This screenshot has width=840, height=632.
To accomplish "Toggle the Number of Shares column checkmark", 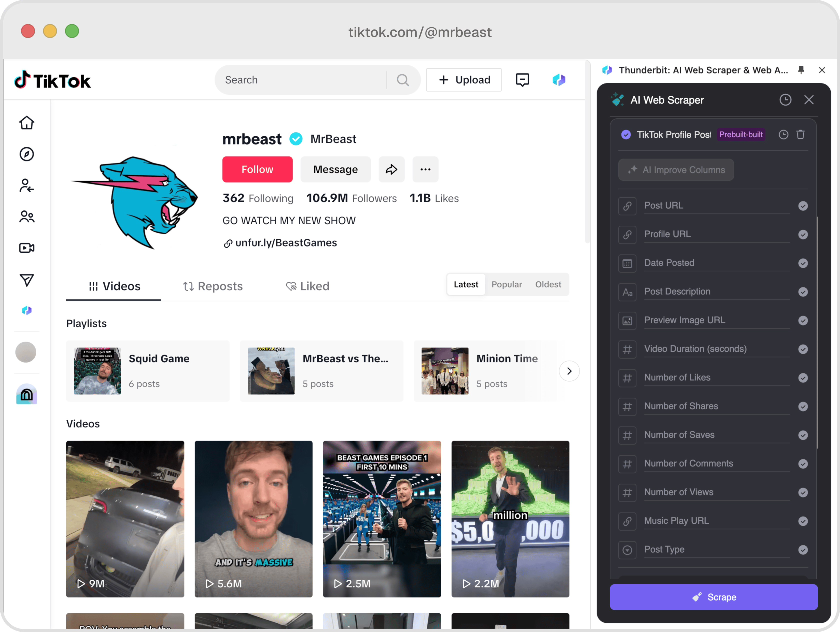I will point(803,406).
